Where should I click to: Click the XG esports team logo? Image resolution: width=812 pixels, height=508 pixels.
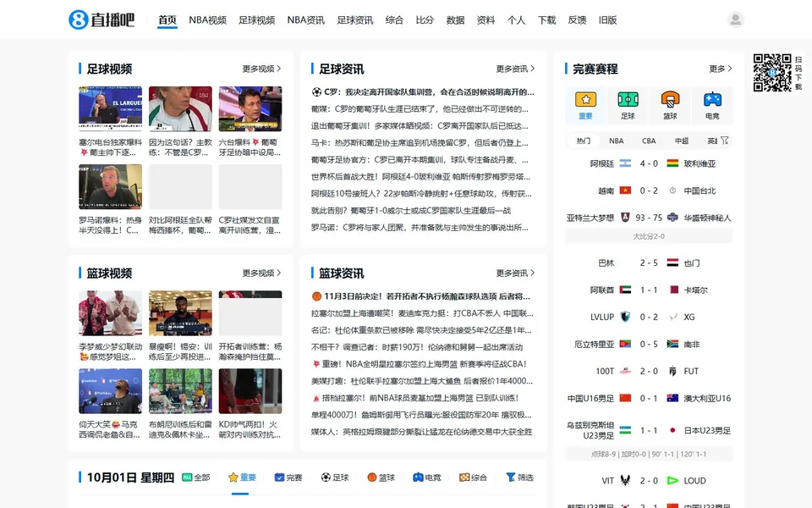672,317
